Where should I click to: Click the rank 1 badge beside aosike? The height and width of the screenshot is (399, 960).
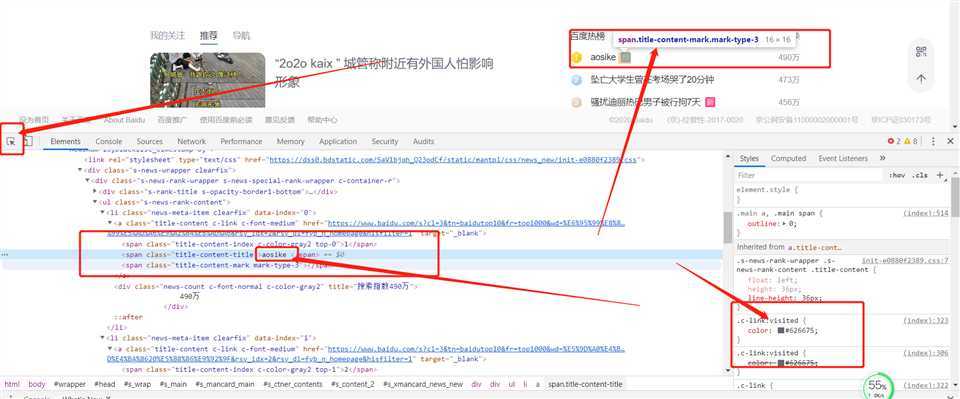pyautogui.click(x=576, y=57)
